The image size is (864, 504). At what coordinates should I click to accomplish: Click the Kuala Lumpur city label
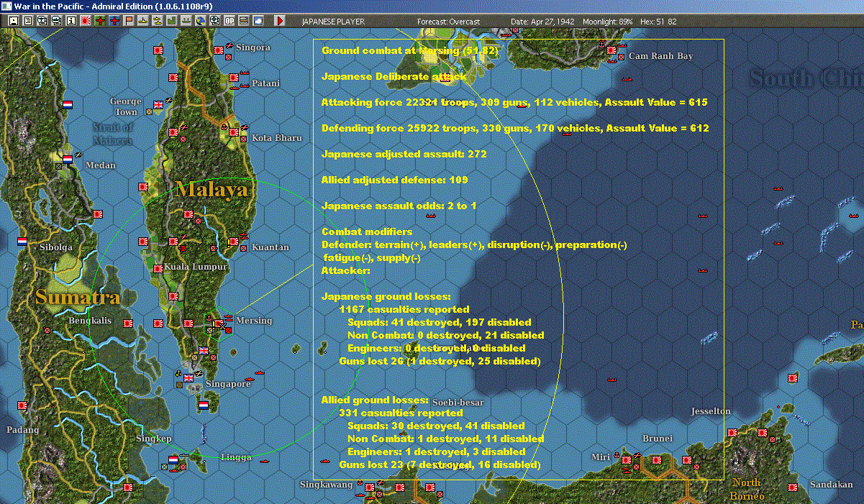[196, 267]
